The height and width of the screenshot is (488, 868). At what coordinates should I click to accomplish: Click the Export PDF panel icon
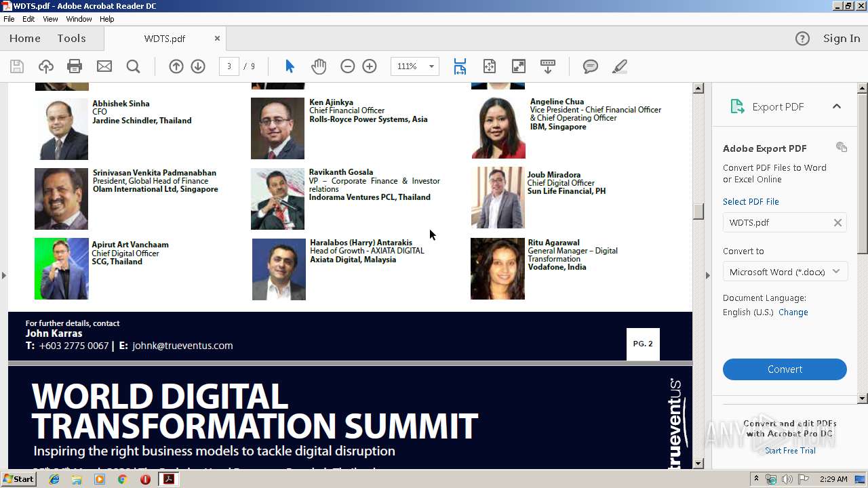click(737, 106)
